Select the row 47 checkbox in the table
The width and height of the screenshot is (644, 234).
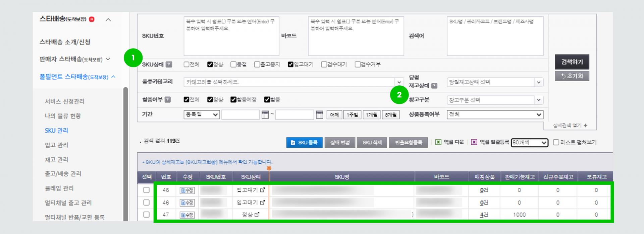pyautogui.click(x=146, y=215)
